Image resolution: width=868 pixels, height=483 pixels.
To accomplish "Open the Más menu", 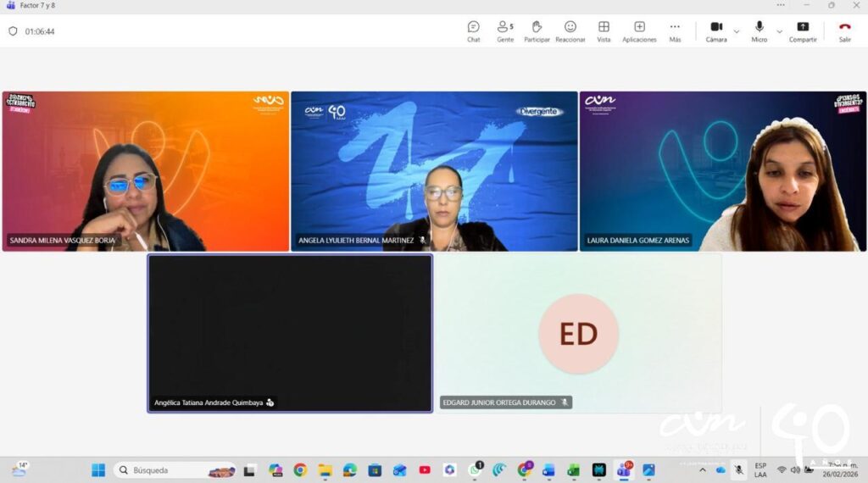I will pos(675,31).
